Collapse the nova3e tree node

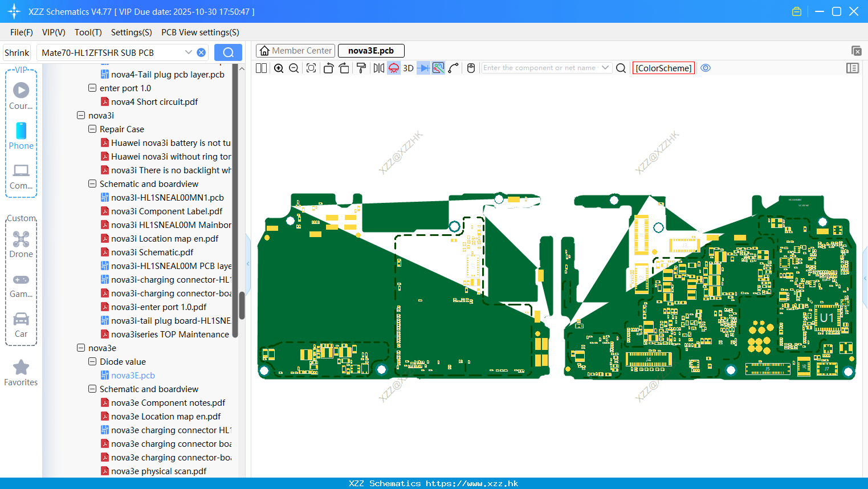coord(81,348)
